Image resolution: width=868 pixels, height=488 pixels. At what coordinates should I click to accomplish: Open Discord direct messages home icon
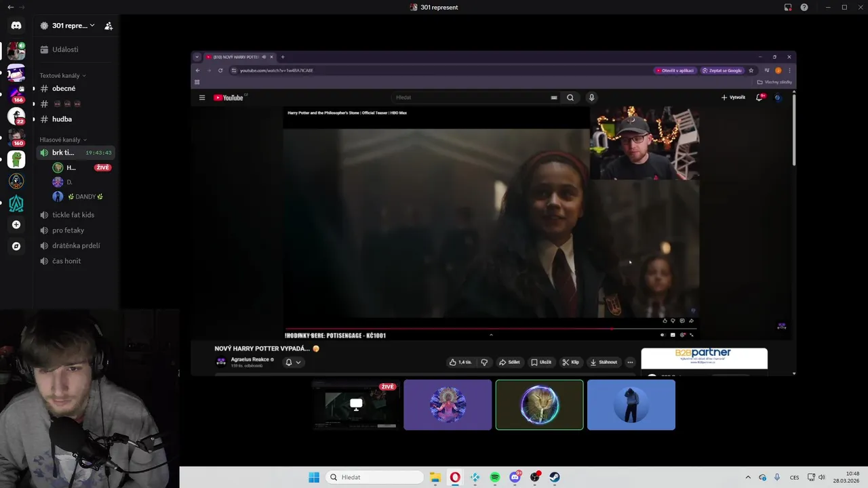click(x=16, y=25)
